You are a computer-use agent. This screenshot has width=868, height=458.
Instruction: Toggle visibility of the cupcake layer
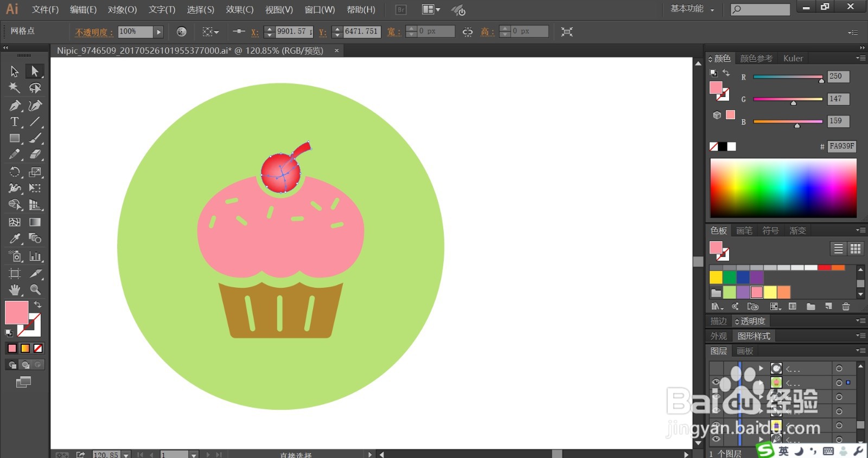[716, 383]
